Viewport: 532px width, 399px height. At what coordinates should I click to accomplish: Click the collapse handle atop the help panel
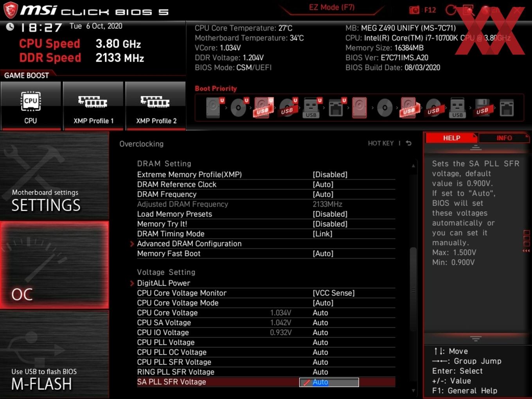pyautogui.click(x=476, y=147)
